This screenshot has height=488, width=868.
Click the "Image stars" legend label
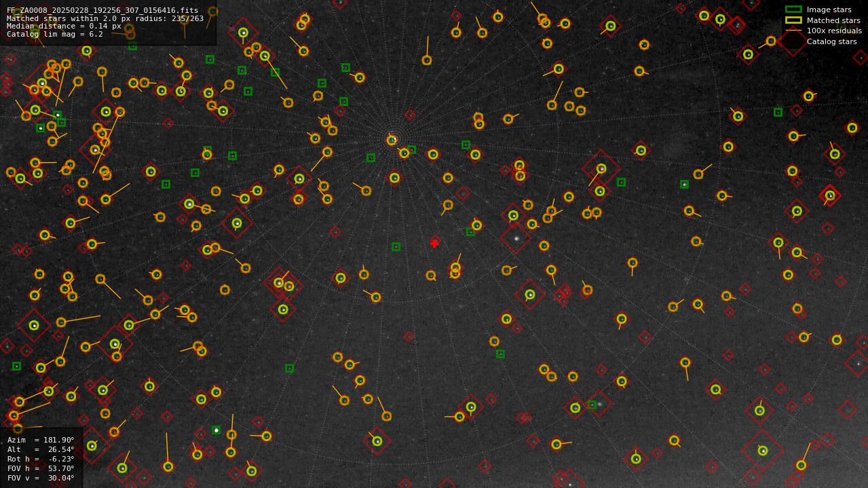[x=829, y=10]
